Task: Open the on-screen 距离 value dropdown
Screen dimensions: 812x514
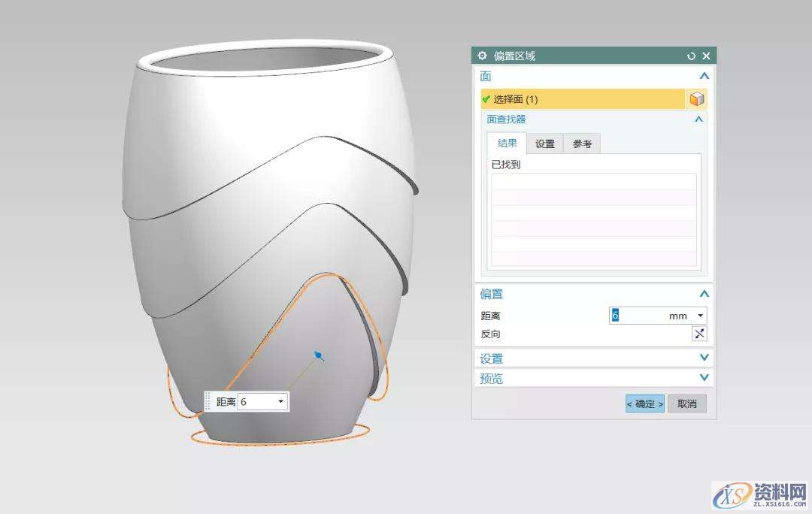Action: pos(280,402)
